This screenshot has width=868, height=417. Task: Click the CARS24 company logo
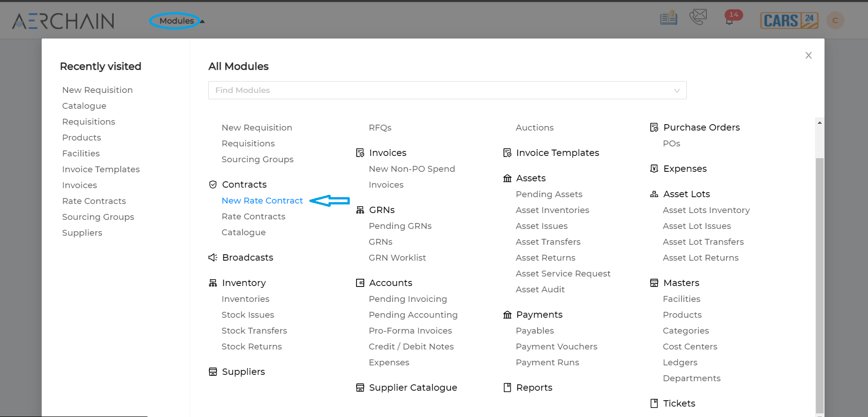[789, 20]
